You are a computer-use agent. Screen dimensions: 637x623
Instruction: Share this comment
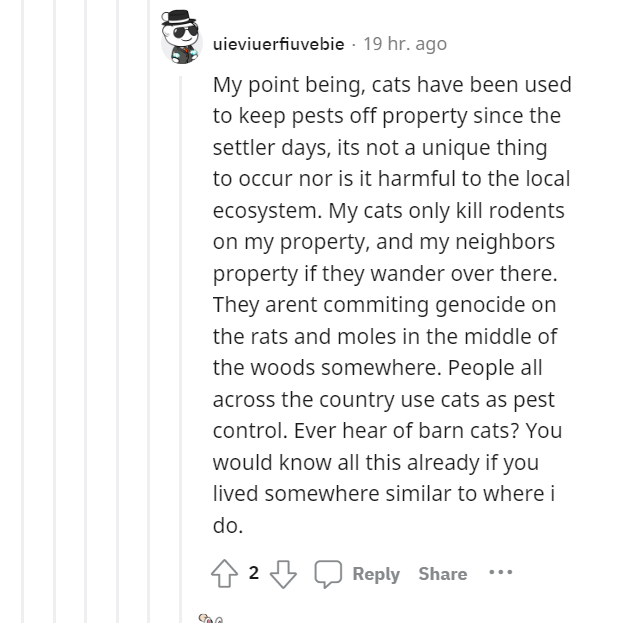point(443,573)
